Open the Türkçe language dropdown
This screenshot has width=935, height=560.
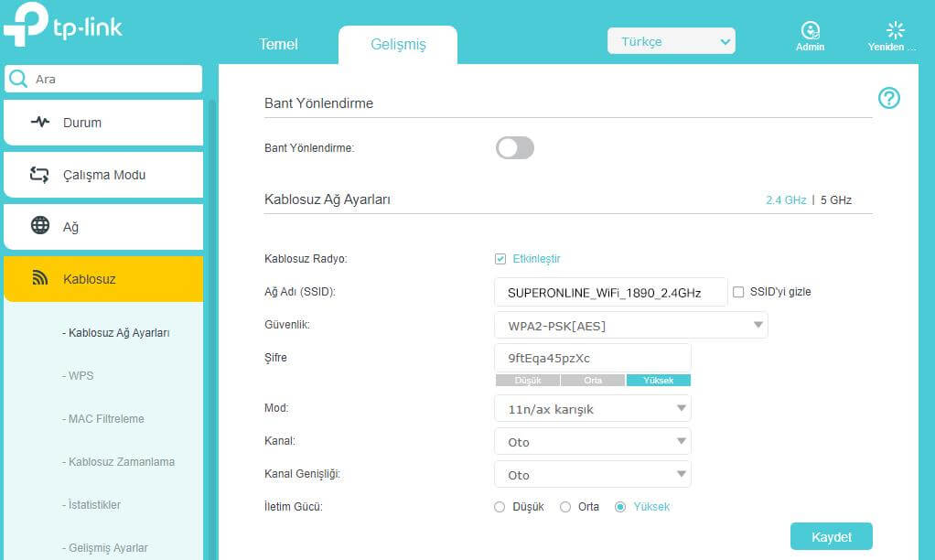tap(672, 41)
